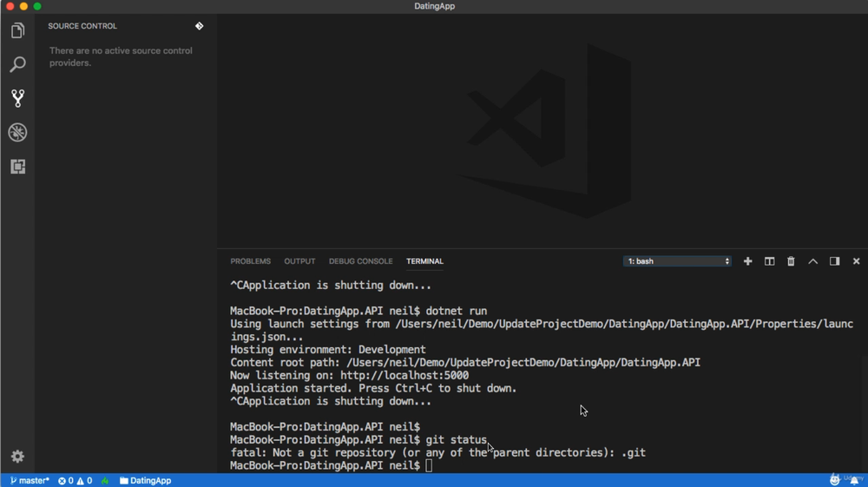Switch to the Problems tab
868x487 pixels.
point(250,261)
